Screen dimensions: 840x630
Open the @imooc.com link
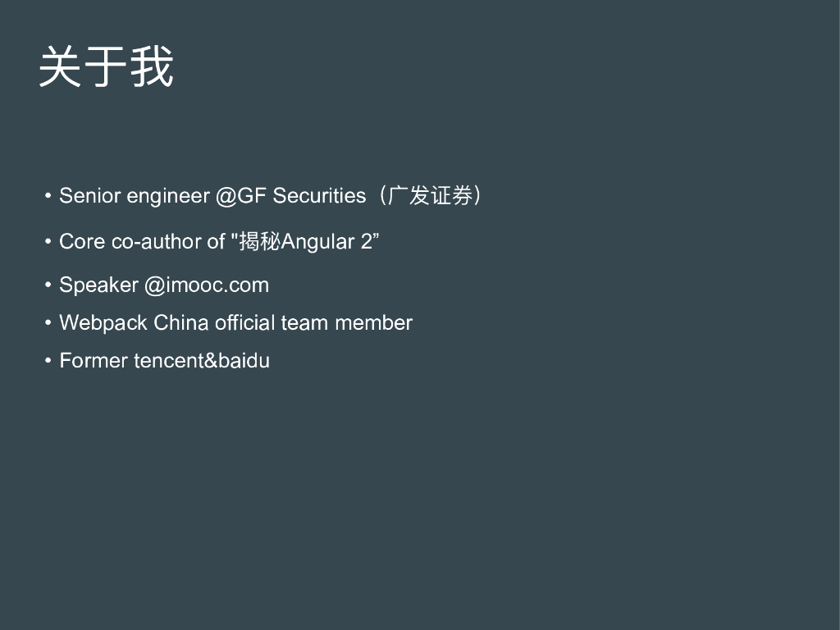(x=207, y=285)
